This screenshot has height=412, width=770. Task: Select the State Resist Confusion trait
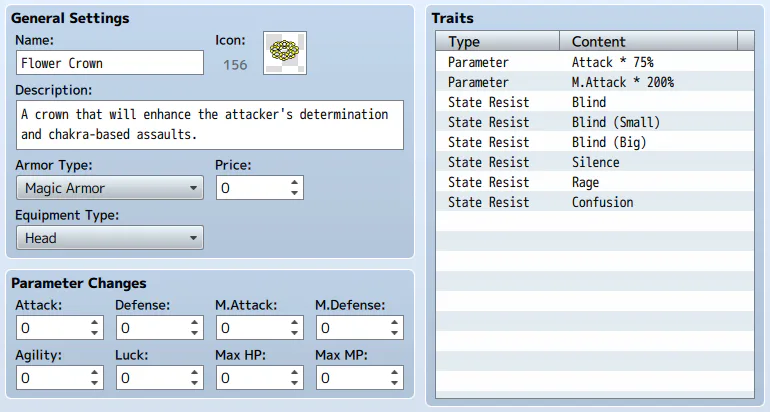click(x=595, y=202)
